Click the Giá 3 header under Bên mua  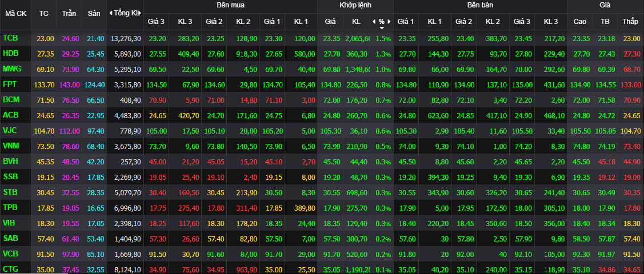(157, 21)
